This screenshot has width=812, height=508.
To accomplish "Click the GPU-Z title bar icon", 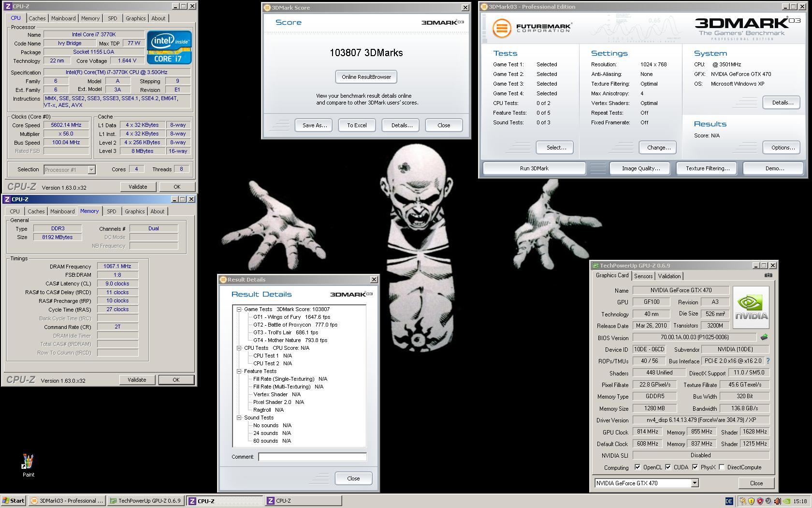I will click(x=596, y=266).
